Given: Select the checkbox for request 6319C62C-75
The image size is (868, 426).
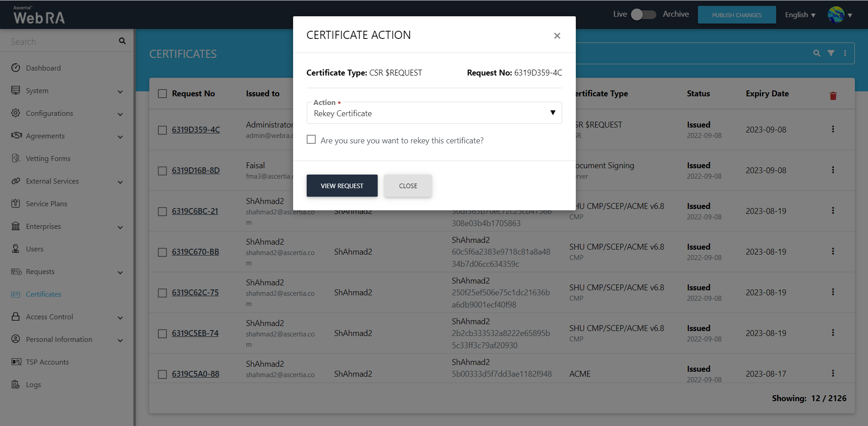Looking at the screenshot, I should 162,293.
